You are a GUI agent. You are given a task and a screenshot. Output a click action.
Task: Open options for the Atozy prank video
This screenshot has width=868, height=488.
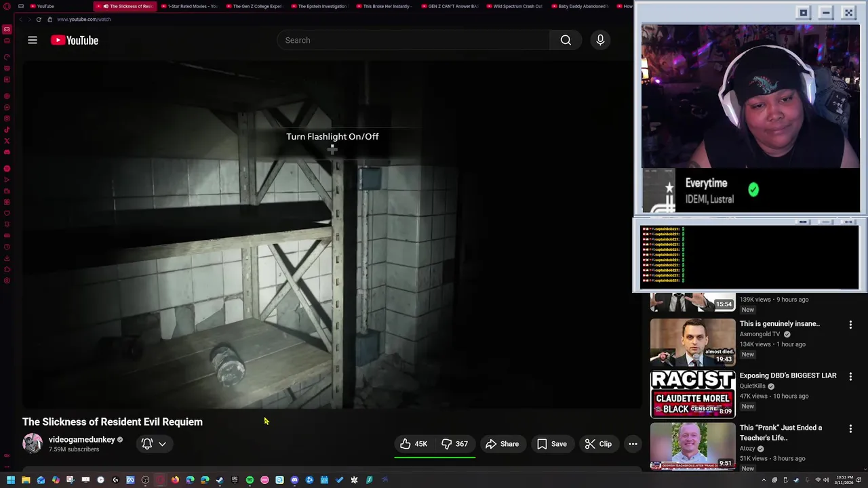tap(850, 428)
